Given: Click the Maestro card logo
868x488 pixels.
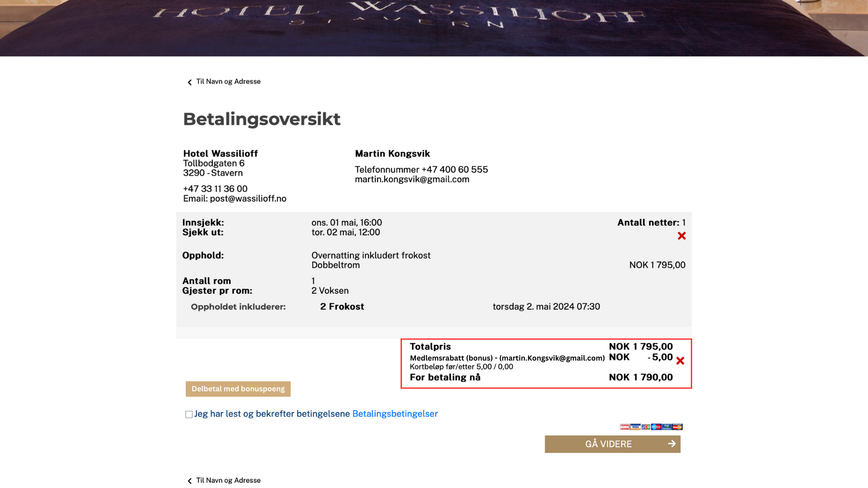Looking at the screenshot, I should click(x=656, y=427).
